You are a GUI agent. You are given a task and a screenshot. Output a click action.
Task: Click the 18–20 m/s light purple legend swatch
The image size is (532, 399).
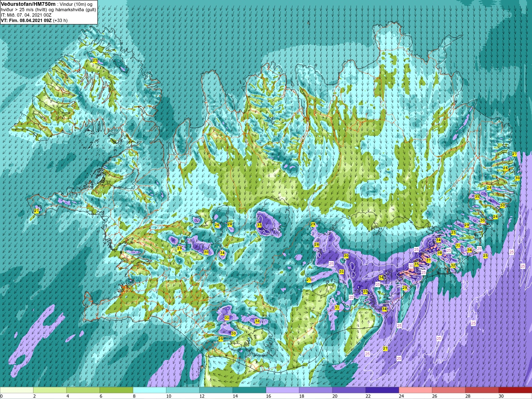(316, 390)
